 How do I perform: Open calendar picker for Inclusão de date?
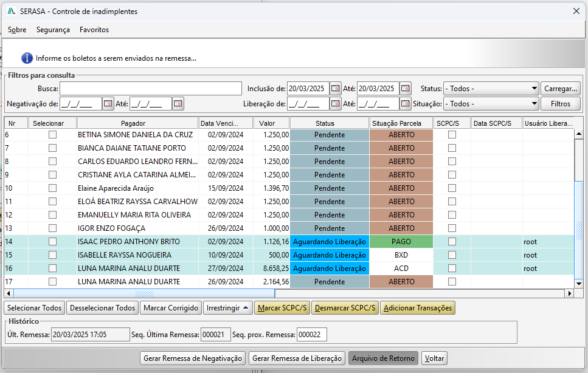[335, 89]
